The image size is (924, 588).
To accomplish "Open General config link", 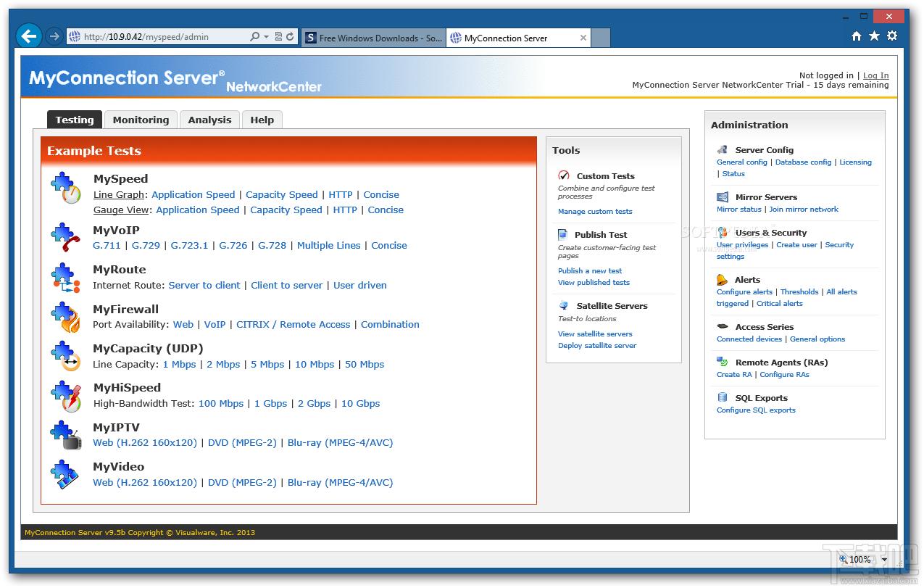I will point(741,162).
